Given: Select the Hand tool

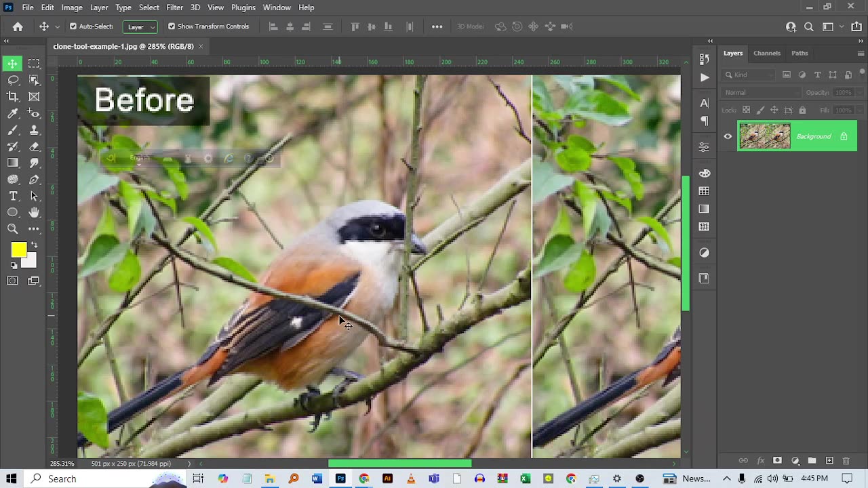Looking at the screenshot, I should click(34, 212).
